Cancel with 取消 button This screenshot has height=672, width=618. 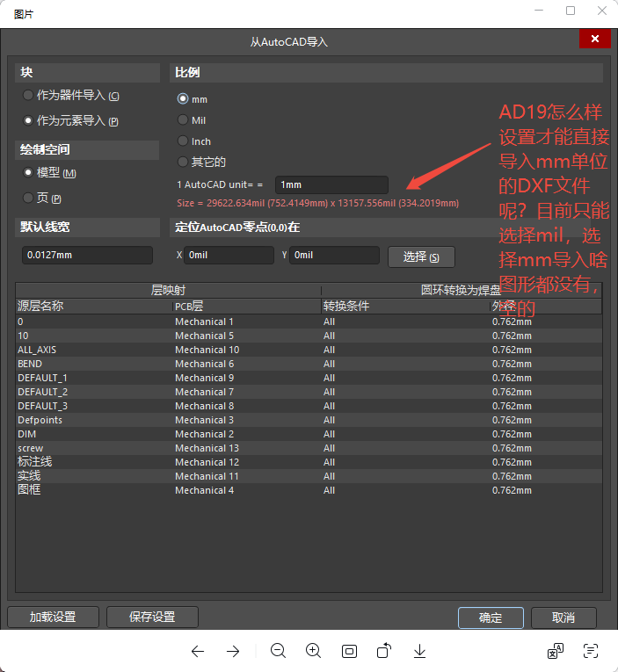(x=563, y=618)
